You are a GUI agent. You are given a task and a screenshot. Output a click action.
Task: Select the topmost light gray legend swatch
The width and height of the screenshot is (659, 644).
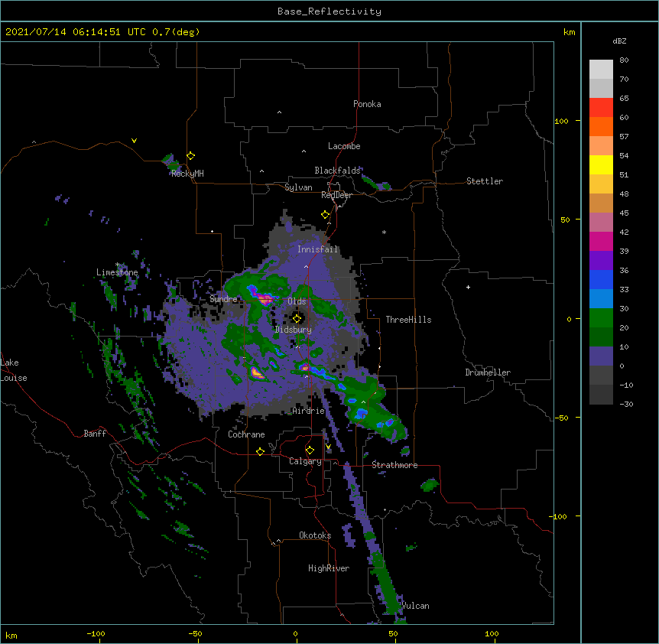tap(601, 70)
